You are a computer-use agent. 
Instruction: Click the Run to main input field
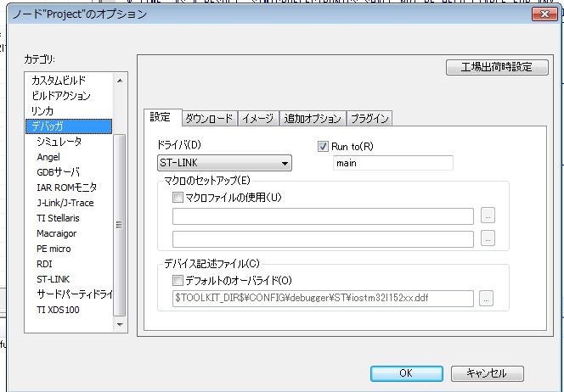pyautogui.click(x=392, y=163)
